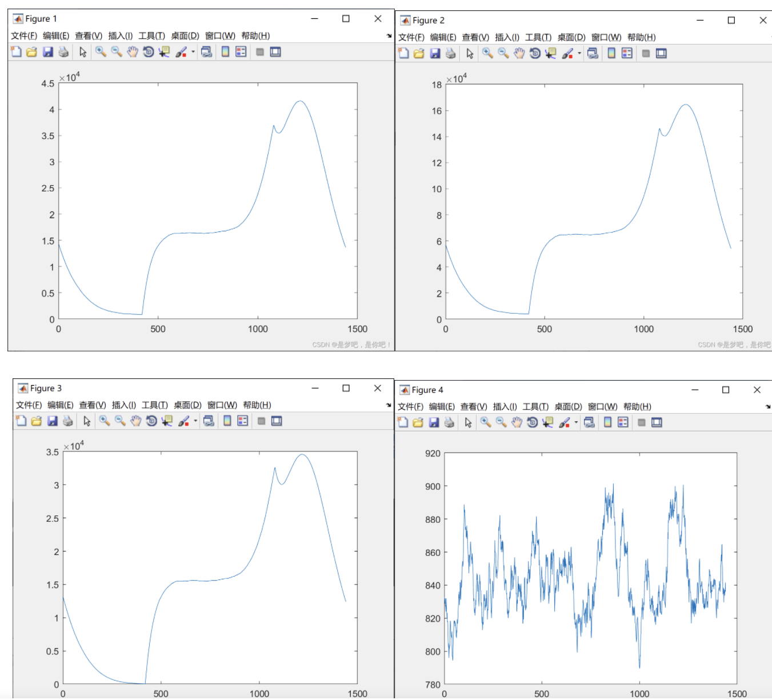The image size is (772, 700).
Task: Activate Zoom In tool in Figure 2
Action: (x=487, y=54)
